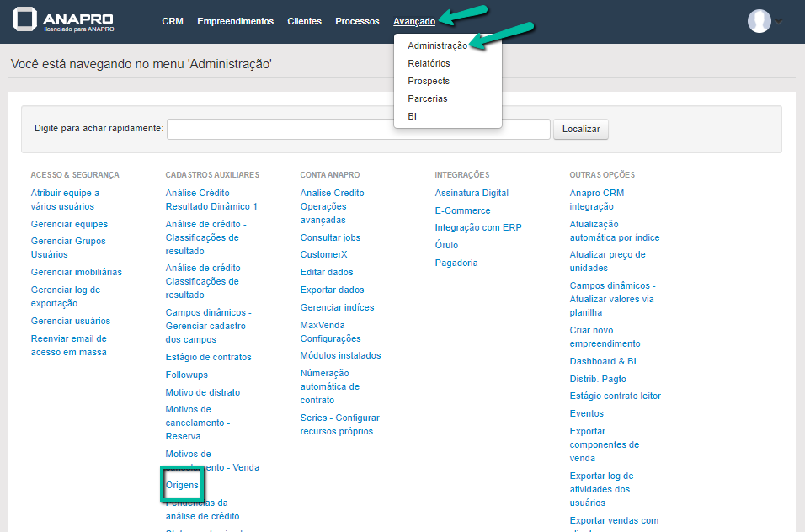Viewport: 805px width, 532px height.
Task: Go to Clientes in the navbar
Action: click(x=304, y=21)
